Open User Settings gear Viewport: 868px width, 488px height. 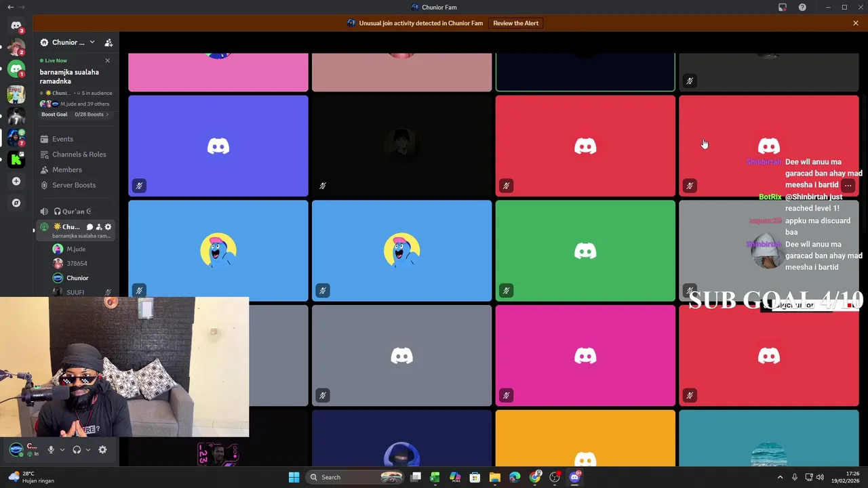[102, 449]
